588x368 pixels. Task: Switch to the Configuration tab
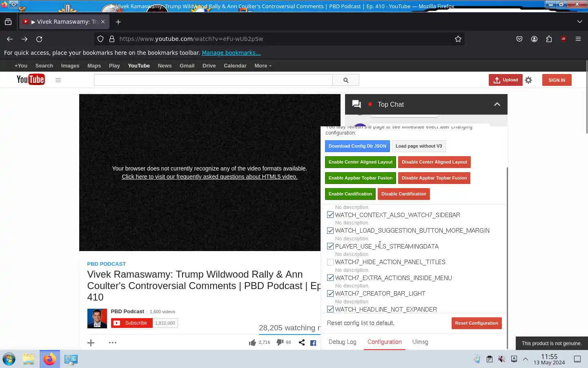coord(384,342)
